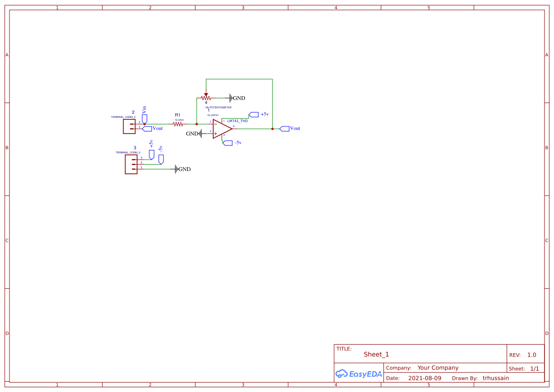Viewport: 554px width, 392px height.
Task: Click the trhussain drawn-by name
Action: click(x=495, y=378)
